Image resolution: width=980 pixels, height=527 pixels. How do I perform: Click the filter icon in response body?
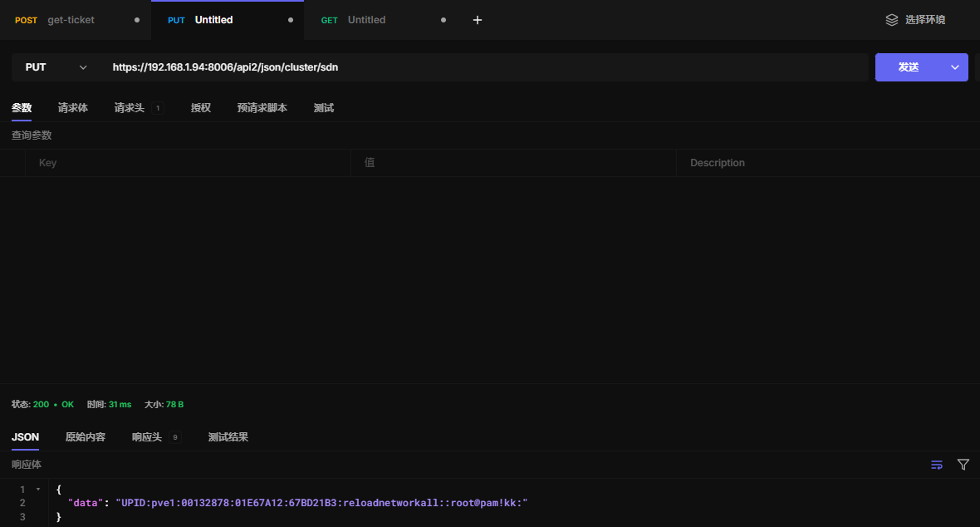963,465
